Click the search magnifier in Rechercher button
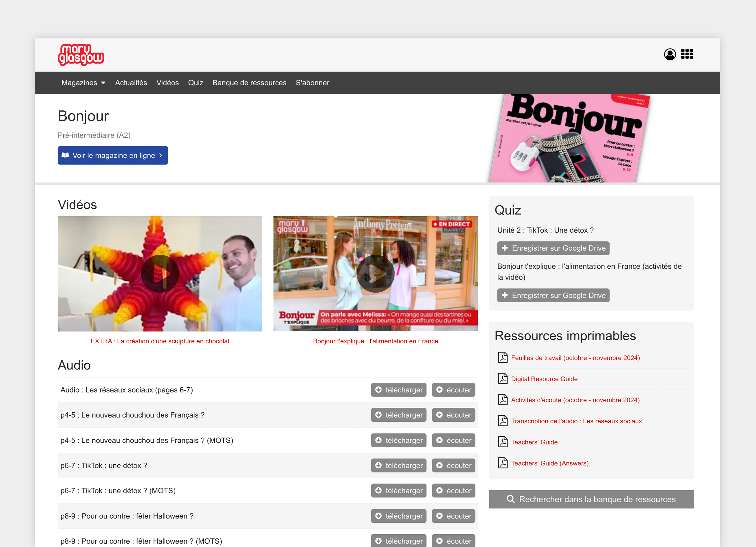 pyautogui.click(x=510, y=499)
